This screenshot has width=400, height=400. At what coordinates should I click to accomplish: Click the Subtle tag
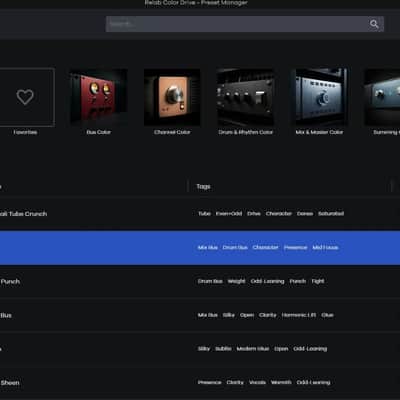[x=223, y=349]
